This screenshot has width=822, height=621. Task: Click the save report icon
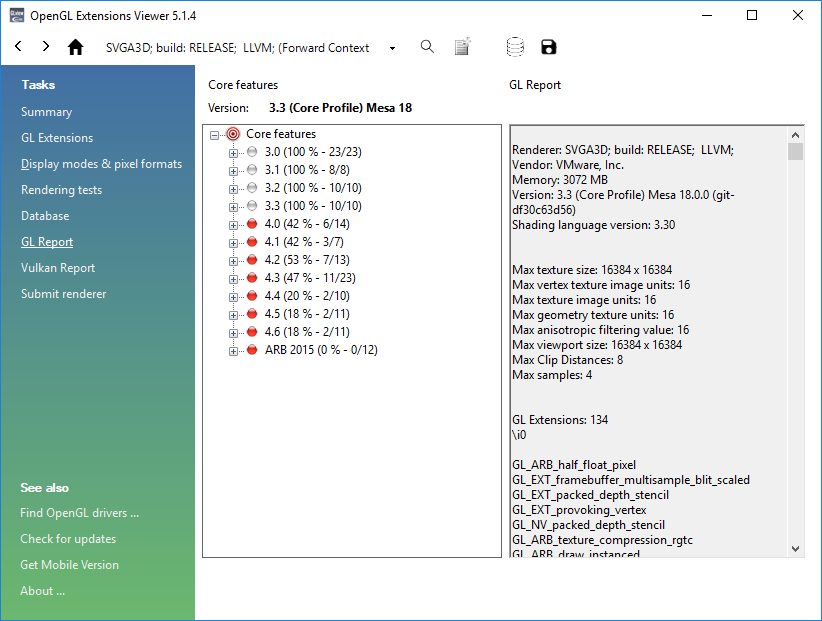tap(548, 46)
